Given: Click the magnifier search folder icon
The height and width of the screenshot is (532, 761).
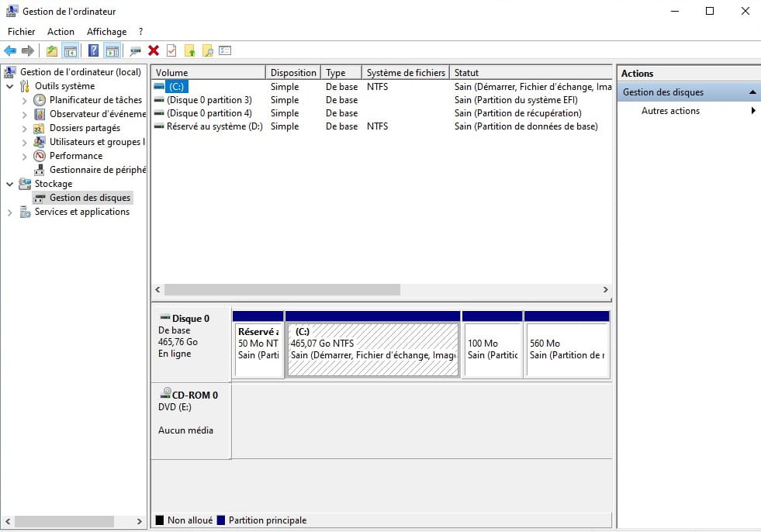Looking at the screenshot, I should (207, 51).
